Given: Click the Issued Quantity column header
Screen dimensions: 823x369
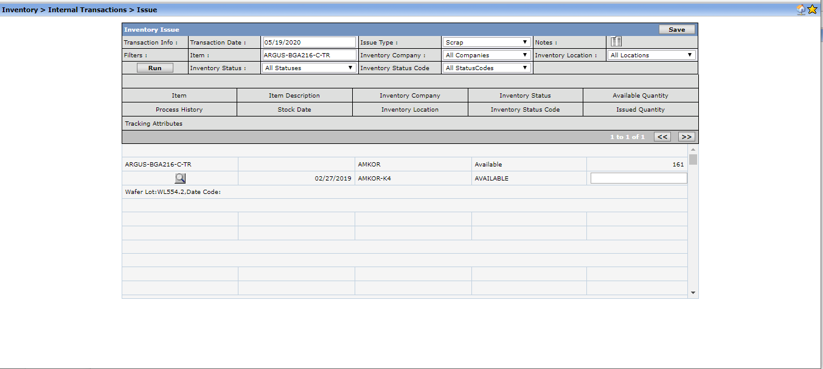Looking at the screenshot, I should [640, 110].
